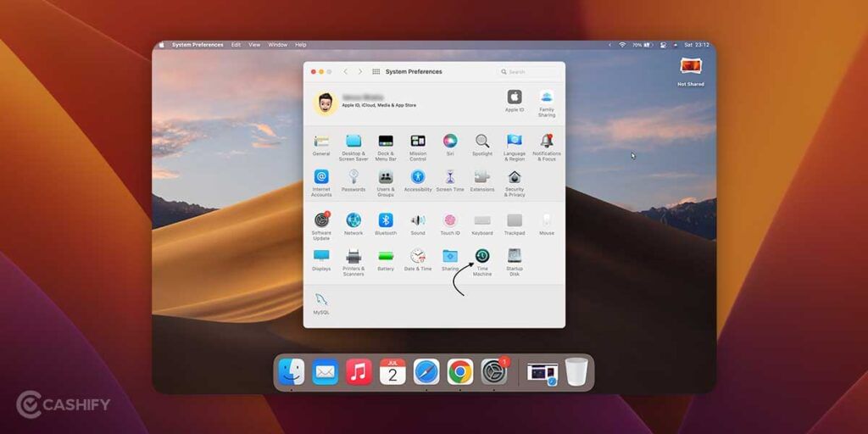The width and height of the screenshot is (868, 434).
Task: Open Notifications & Focus preferences
Action: pyautogui.click(x=547, y=147)
